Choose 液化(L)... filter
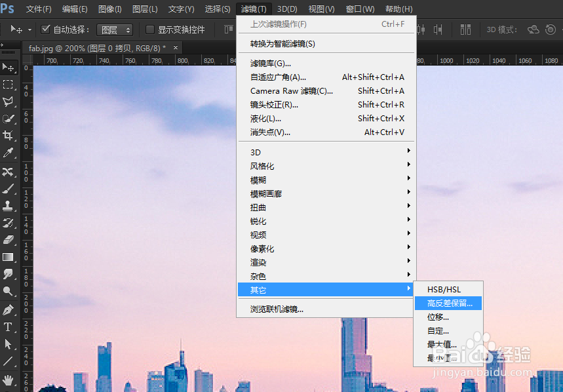 point(326,119)
